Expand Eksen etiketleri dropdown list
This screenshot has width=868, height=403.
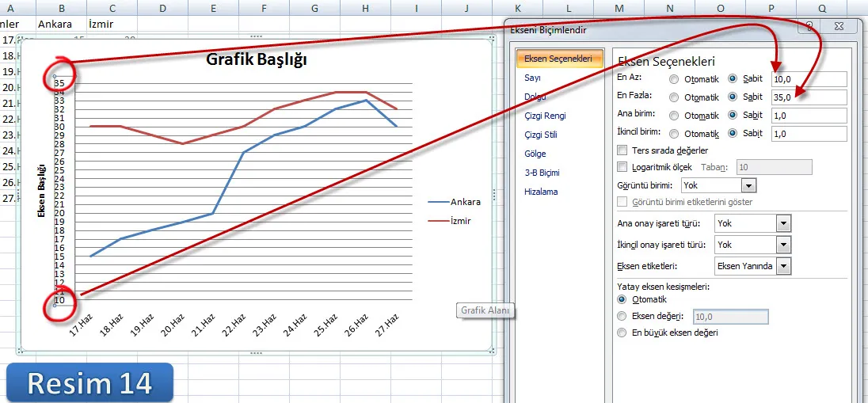click(783, 266)
